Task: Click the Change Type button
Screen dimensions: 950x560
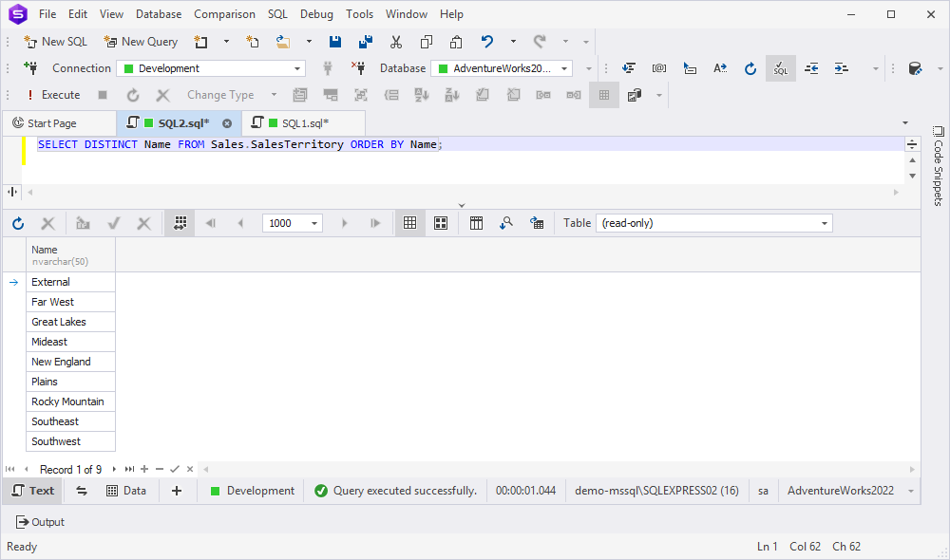Action: click(x=220, y=95)
